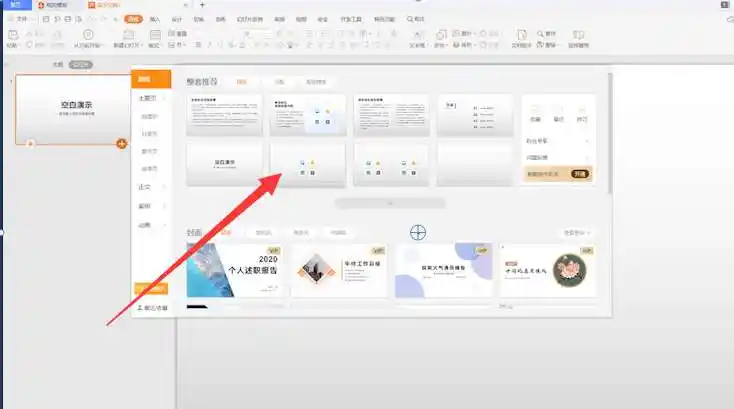Pick the four-icon layout thumbnail pointed by arrow
The height and width of the screenshot is (409, 734).
(x=308, y=164)
